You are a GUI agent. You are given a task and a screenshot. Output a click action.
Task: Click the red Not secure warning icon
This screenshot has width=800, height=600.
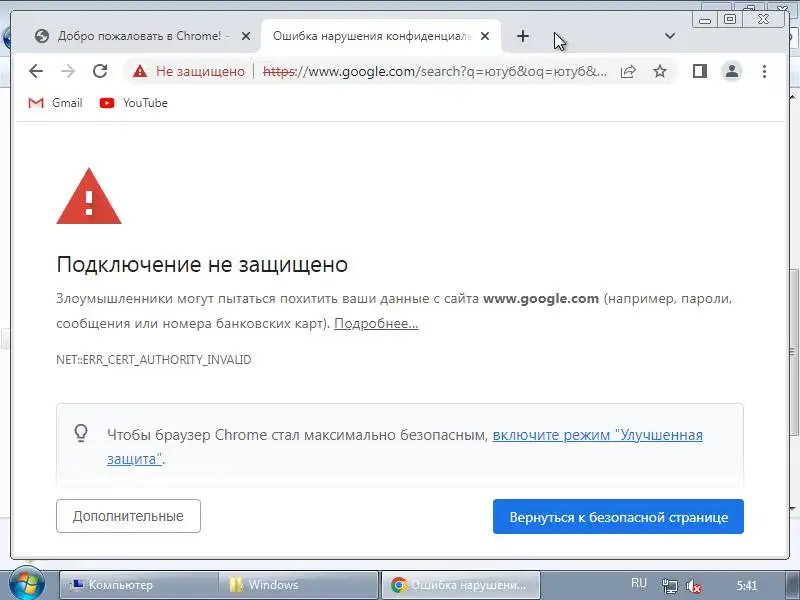139,71
